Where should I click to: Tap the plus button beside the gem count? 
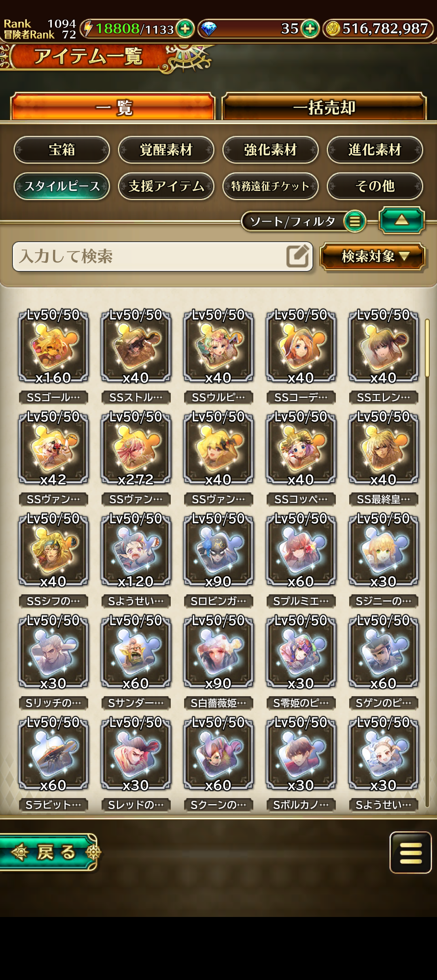310,29
